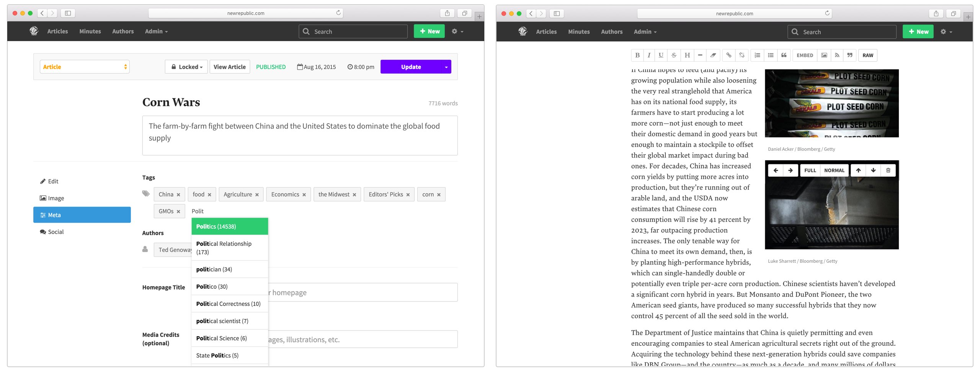This screenshot has height=371, width=980.
Task: Remove link with the unlink icon
Action: tap(742, 55)
